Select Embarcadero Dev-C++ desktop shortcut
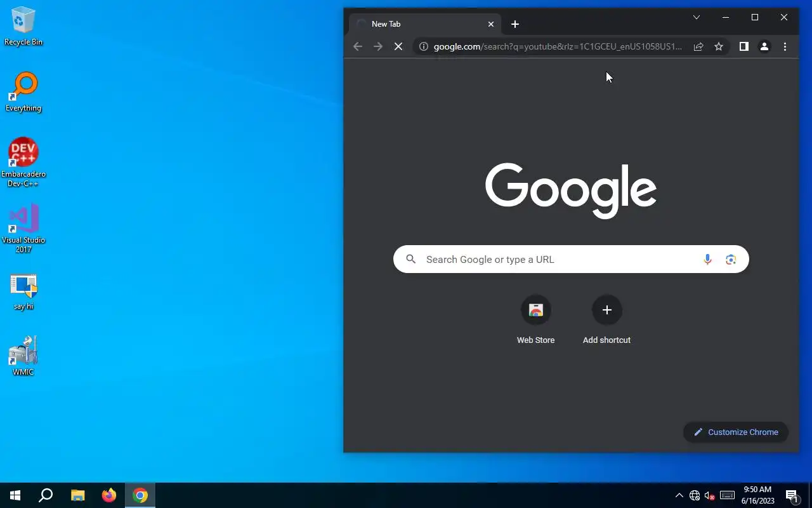The height and width of the screenshot is (508, 812). [23, 163]
